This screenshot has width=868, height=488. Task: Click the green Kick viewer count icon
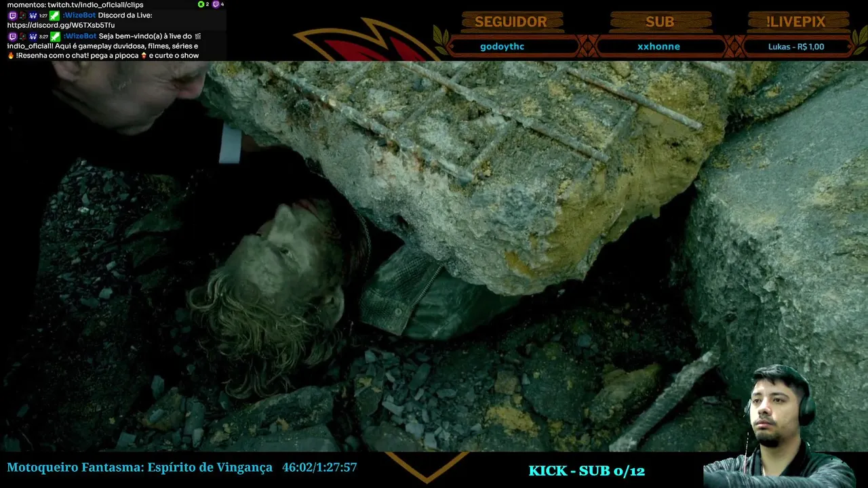click(201, 4)
